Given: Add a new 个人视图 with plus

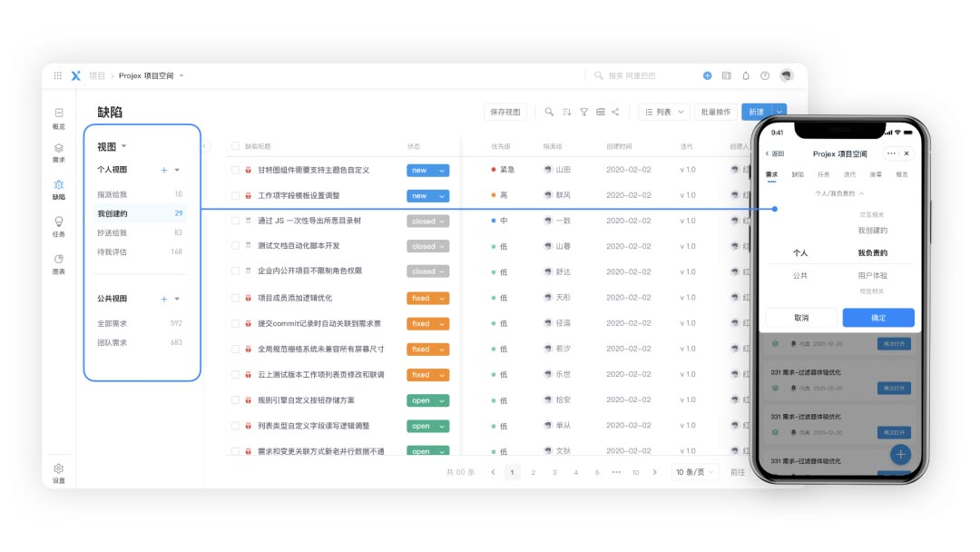Looking at the screenshot, I should (163, 170).
